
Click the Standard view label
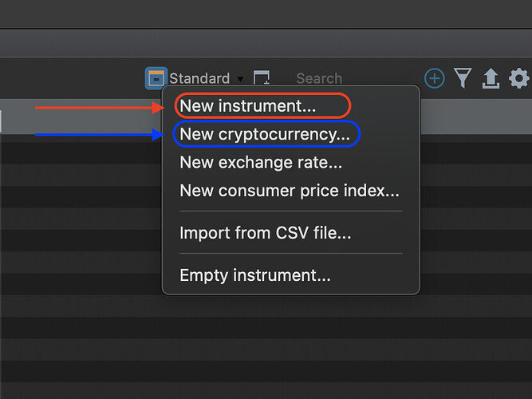coord(199,78)
